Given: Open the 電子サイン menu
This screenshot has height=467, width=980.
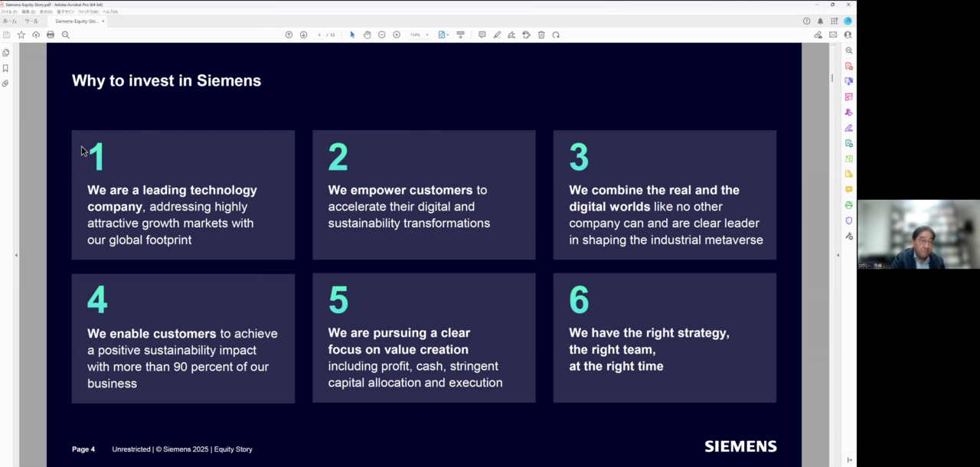Looking at the screenshot, I should 66,11.
